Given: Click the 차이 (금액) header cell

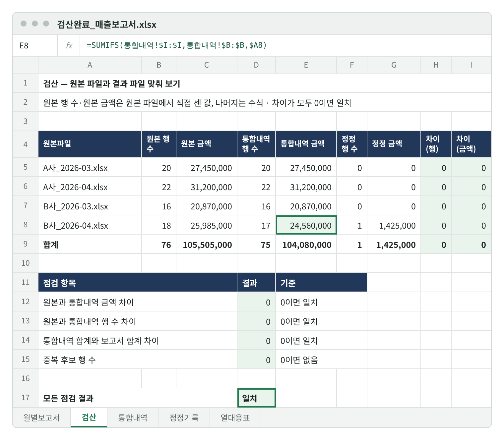Looking at the screenshot, I should coord(471,144).
